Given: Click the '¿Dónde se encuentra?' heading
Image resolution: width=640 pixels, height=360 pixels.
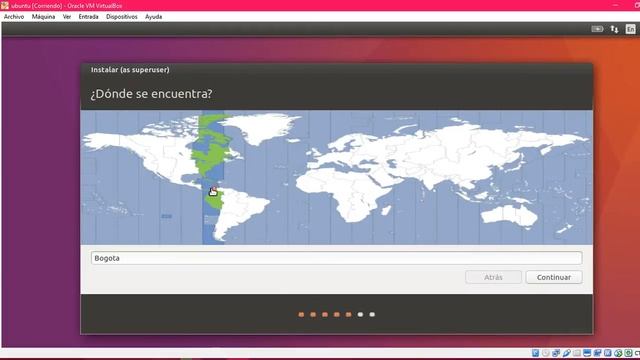Looking at the screenshot, I should pos(151,93).
